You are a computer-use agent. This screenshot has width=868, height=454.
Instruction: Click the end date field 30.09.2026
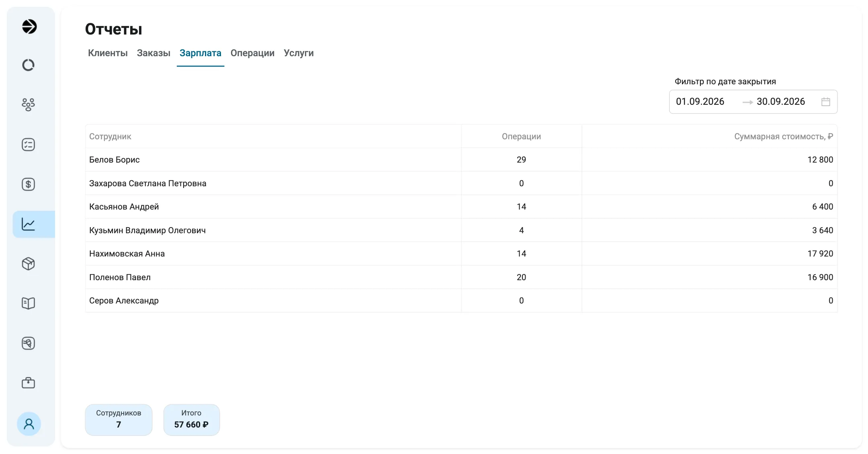pos(781,102)
